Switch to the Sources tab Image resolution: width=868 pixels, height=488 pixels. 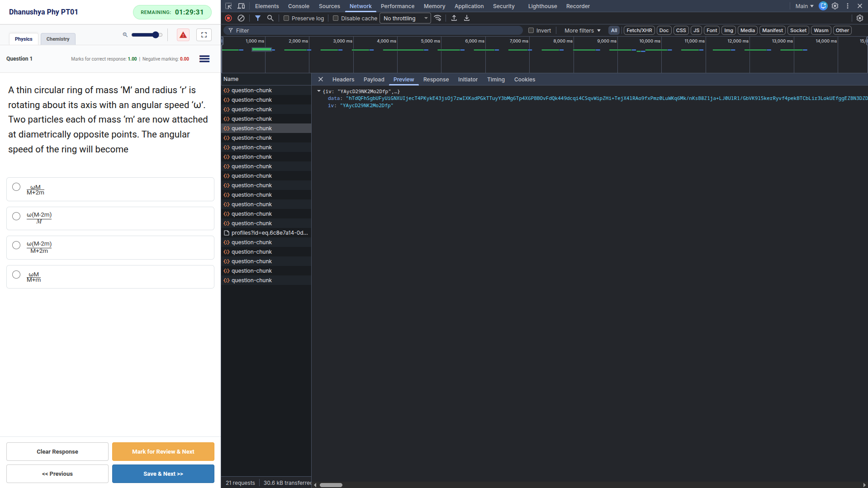[329, 6]
